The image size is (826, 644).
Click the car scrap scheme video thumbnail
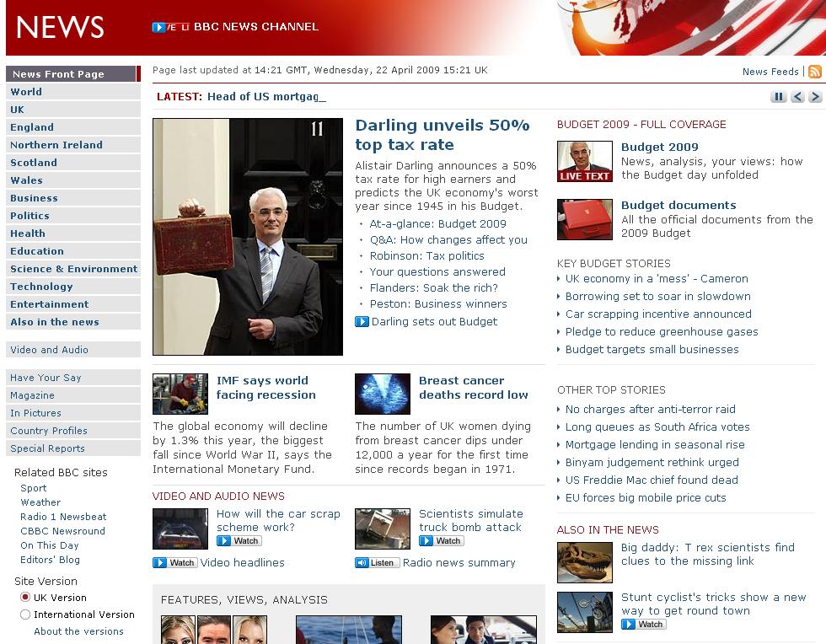click(180, 529)
